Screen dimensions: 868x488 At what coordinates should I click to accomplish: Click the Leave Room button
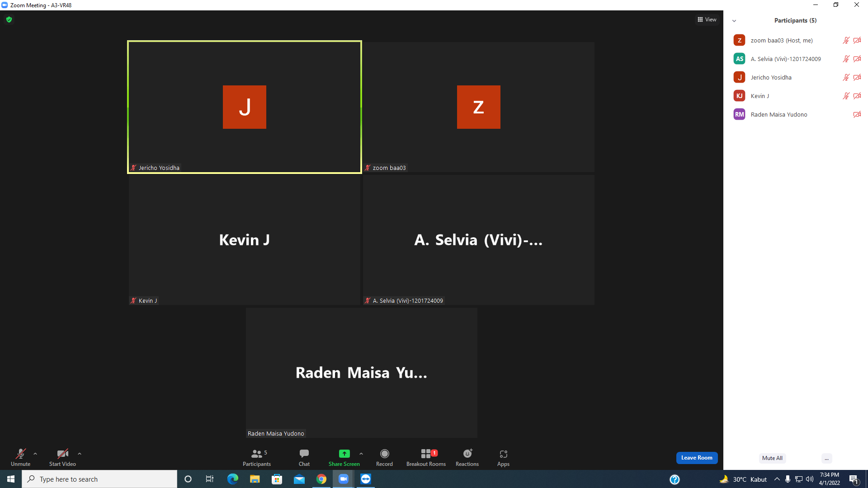[x=697, y=458]
